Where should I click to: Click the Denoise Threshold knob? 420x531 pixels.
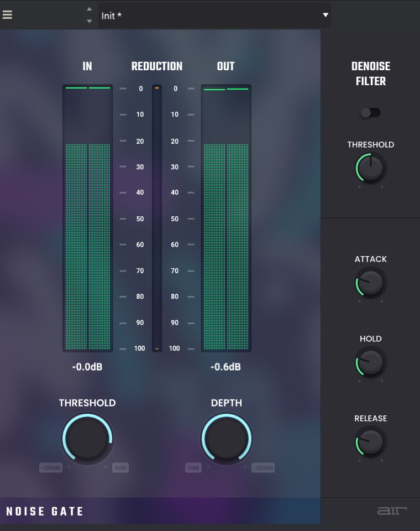pos(371,169)
